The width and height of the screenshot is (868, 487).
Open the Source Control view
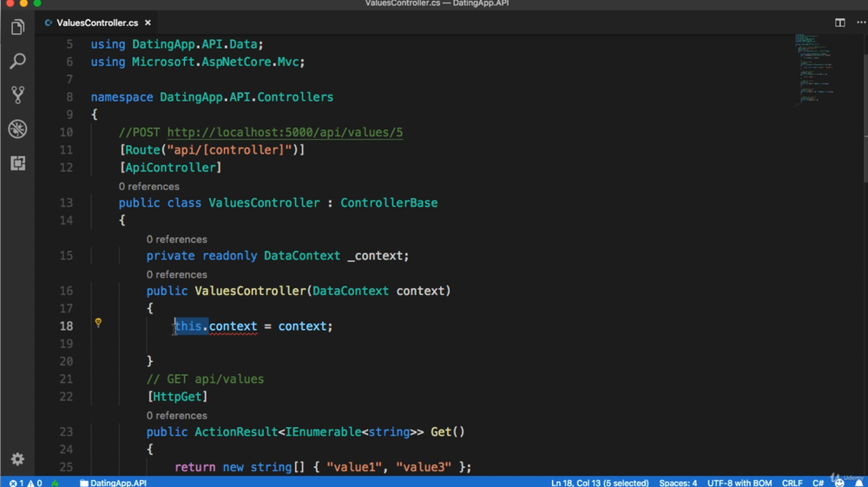pos(17,95)
